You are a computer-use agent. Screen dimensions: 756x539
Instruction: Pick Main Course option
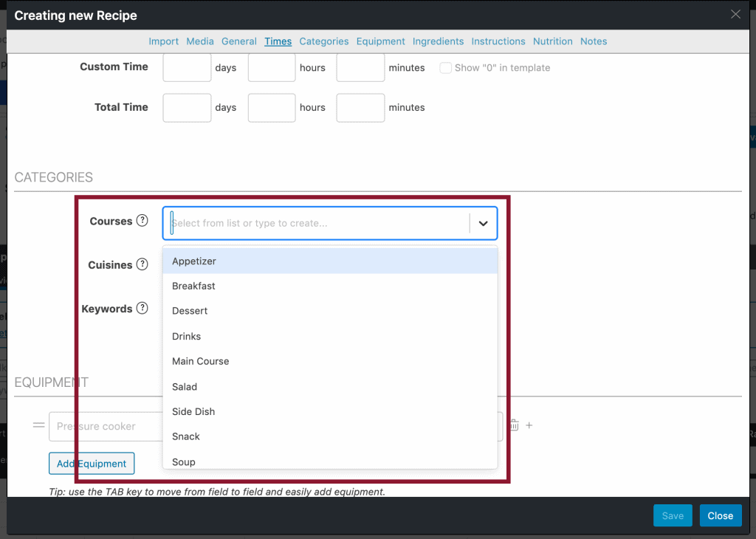(330, 361)
